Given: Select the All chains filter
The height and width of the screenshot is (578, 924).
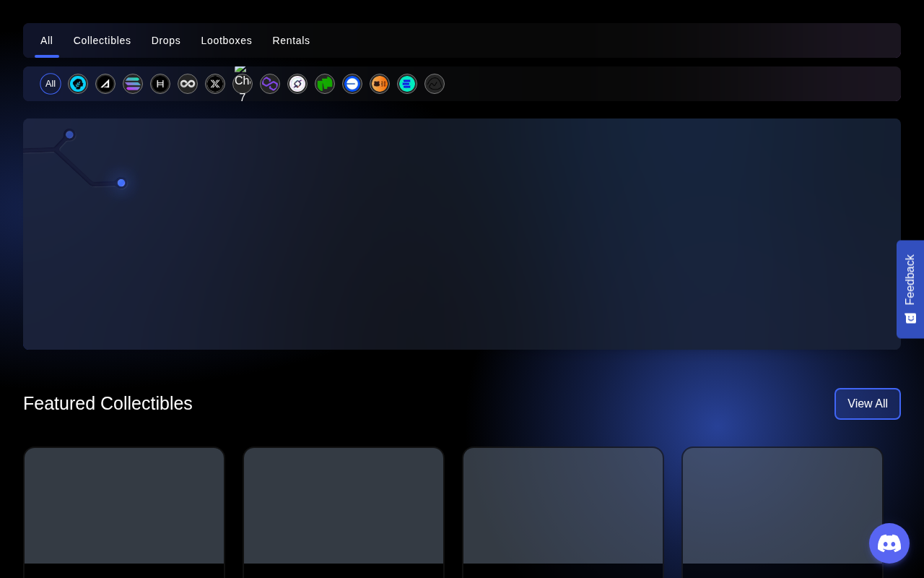Looking at the screenshot, I should (x=51, y=84).
